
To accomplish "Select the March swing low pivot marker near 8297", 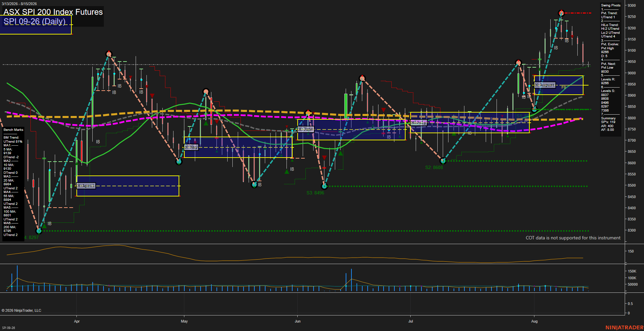I will [x=39, y=231].
